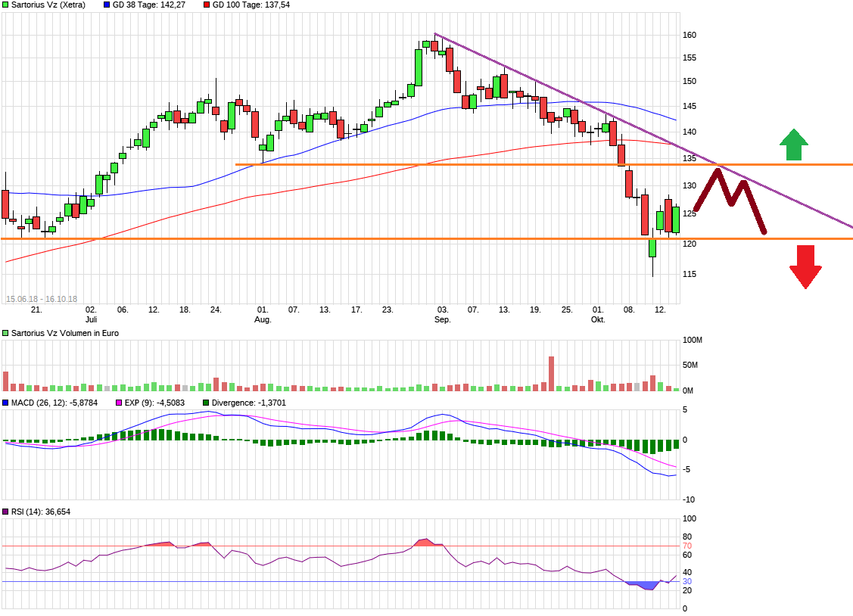Click the date range text 15.06.18 - 16.10.18
This screenshot has height=616, width=853.
pos(42,299)
